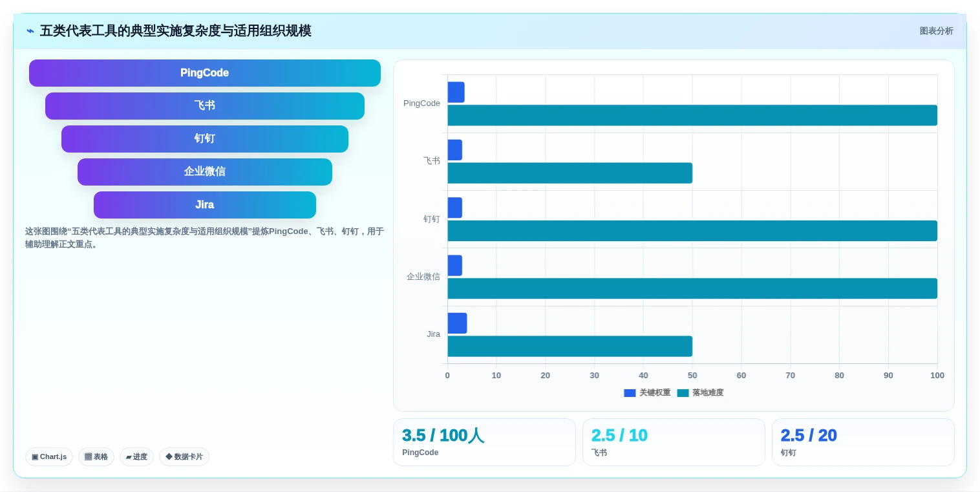This screenshot has height=492, width=980.
Task: Click the 飞书 blue 关键权重 bar
Action: pyautogui.click(x=454, y=150)
